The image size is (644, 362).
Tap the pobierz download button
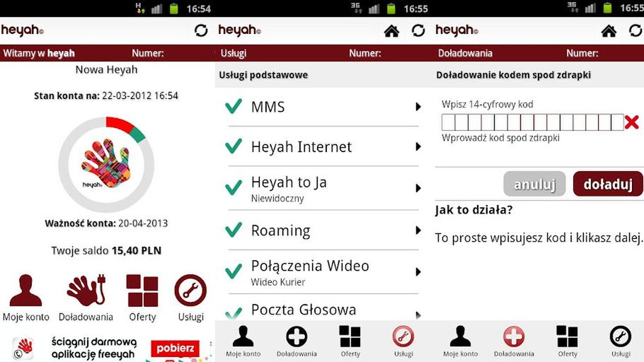[x=175, y=349]
